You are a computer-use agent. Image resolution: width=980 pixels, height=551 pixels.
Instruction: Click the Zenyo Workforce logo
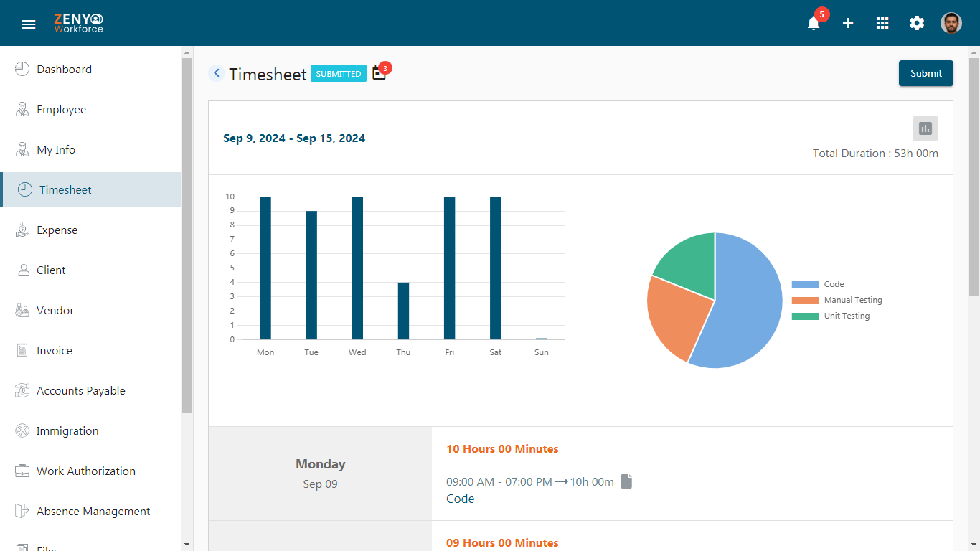[x=78, y=23]
